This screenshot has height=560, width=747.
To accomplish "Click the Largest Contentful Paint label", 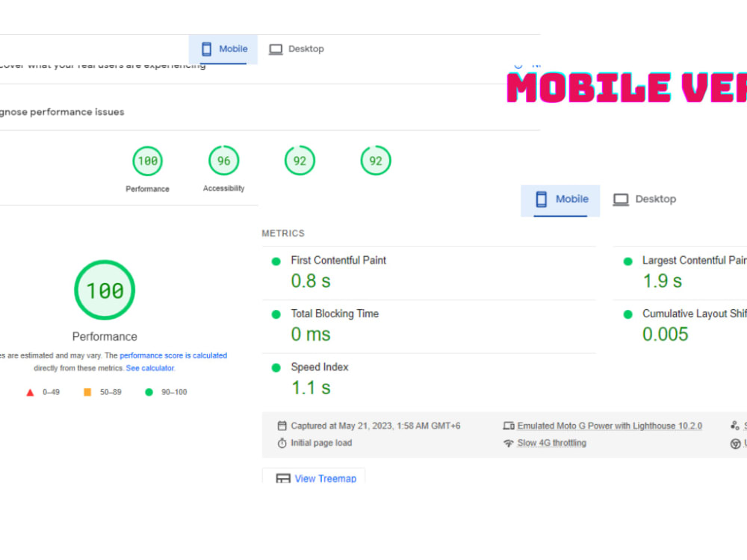I will point(694,261).
